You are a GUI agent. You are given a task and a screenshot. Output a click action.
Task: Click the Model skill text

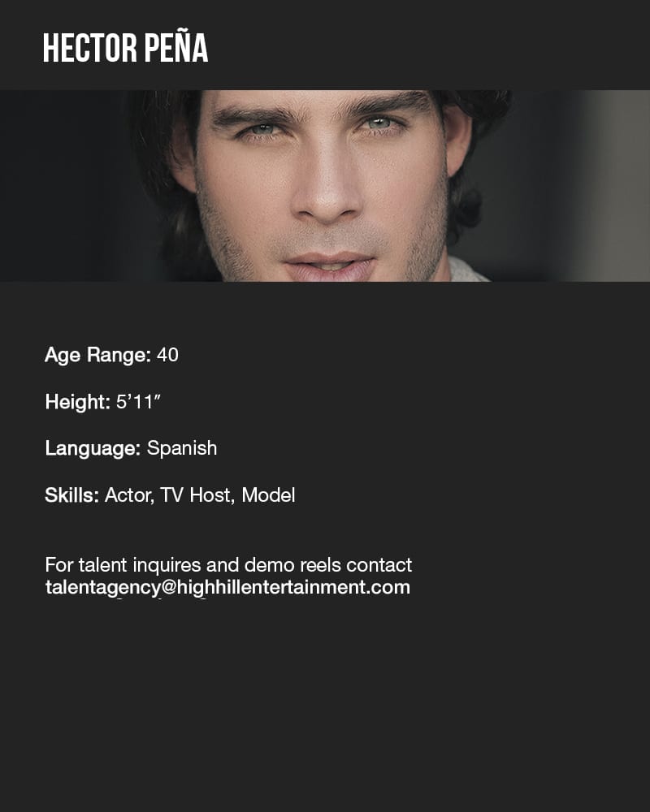click(x=268, y=495)
